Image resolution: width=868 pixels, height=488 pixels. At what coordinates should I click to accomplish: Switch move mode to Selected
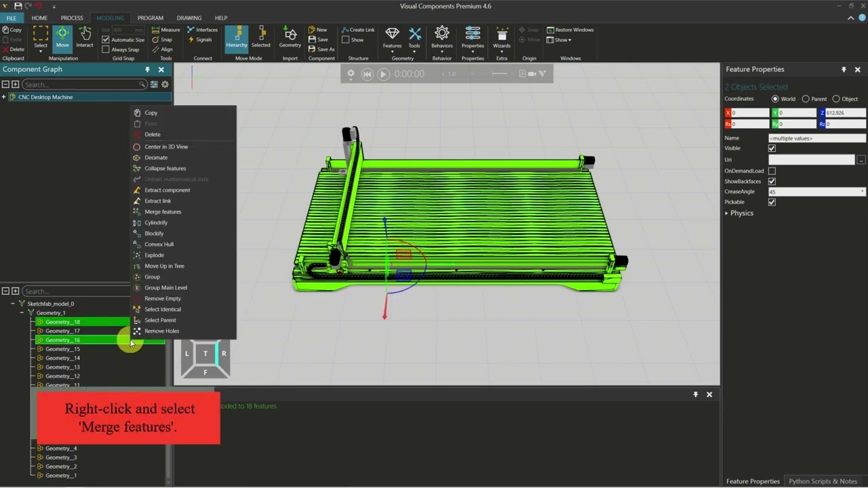(x=261, y=38)
